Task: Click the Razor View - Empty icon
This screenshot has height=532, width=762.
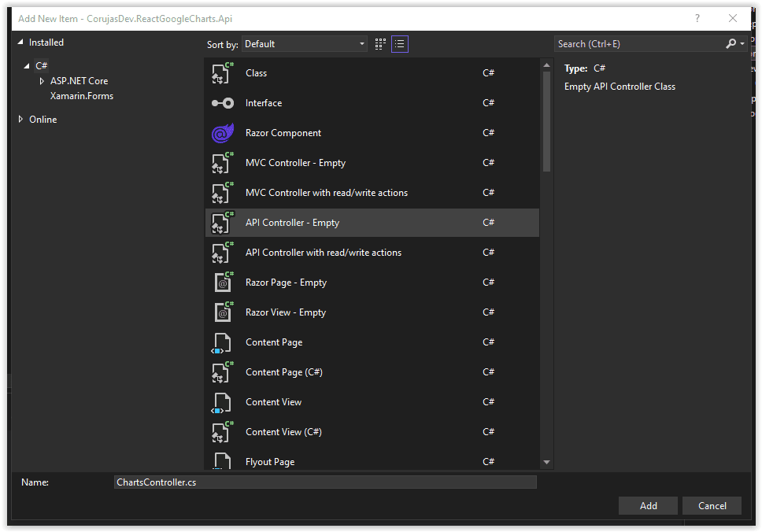Action: point(223,312)
